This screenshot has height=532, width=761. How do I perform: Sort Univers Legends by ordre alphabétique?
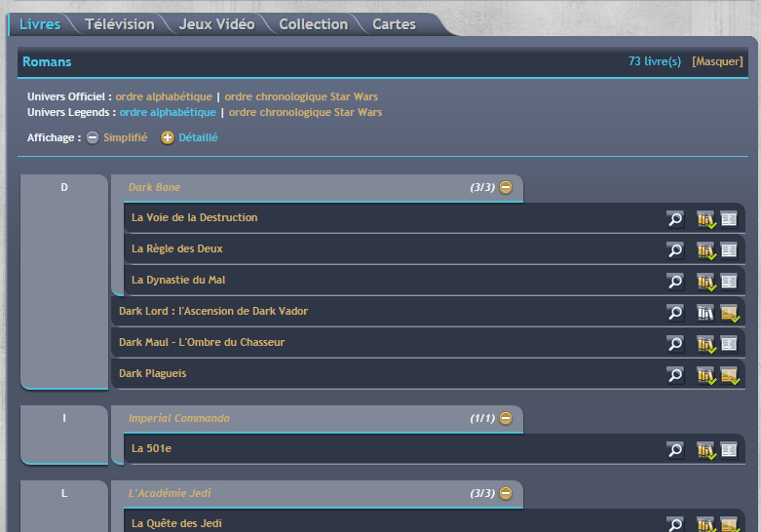tap(168, 112)
